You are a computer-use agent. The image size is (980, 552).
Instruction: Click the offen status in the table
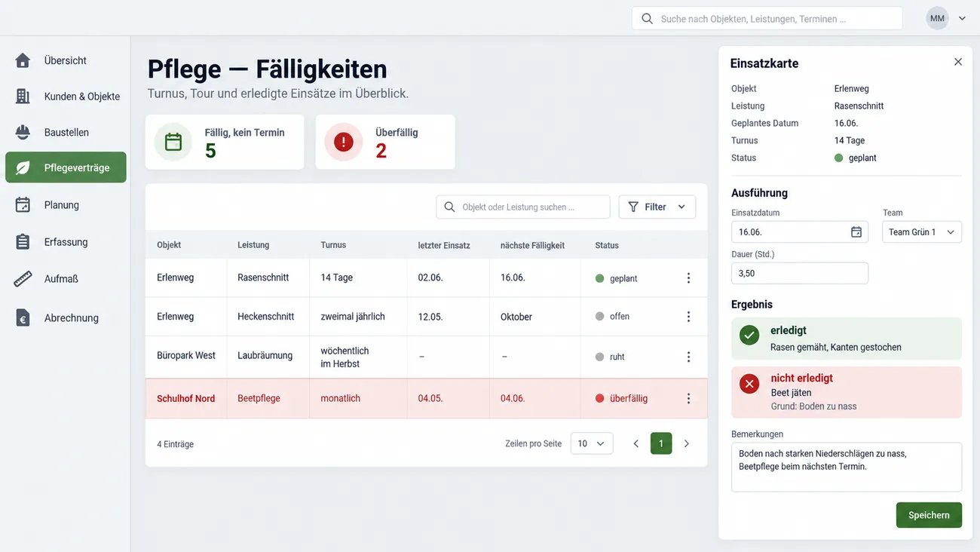pos(612,317)
